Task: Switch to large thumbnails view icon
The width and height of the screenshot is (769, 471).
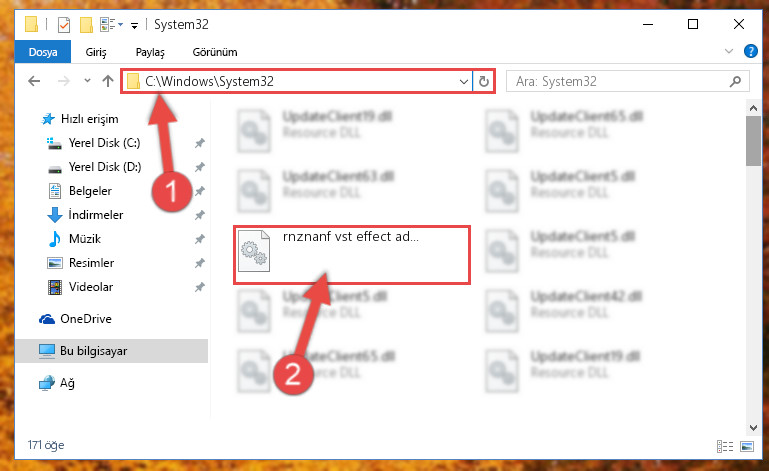Action: pos(747,446)
